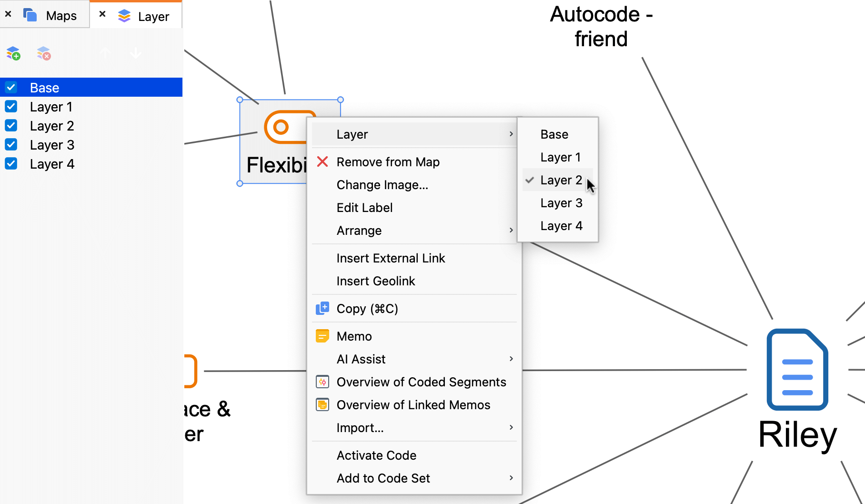Click the orange Flexibility code icon
This screenshot has width=865, height=504.
(x=286, y=127)
